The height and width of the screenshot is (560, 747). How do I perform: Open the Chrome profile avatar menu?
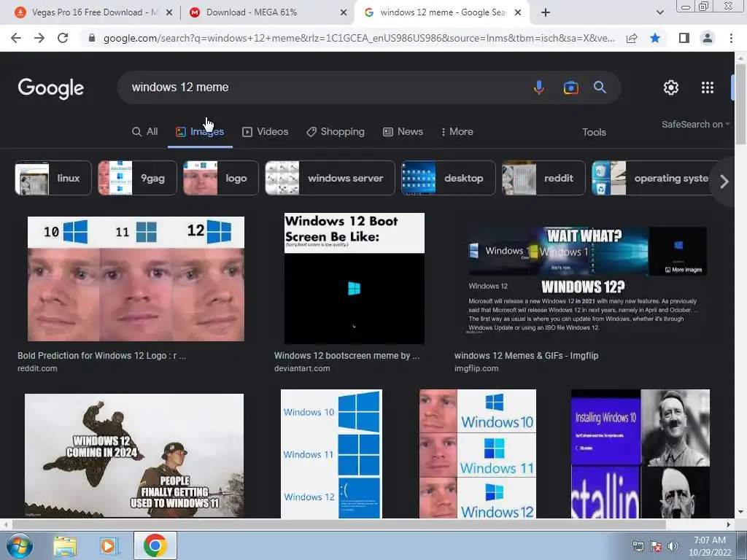click(x=708, y=38)
